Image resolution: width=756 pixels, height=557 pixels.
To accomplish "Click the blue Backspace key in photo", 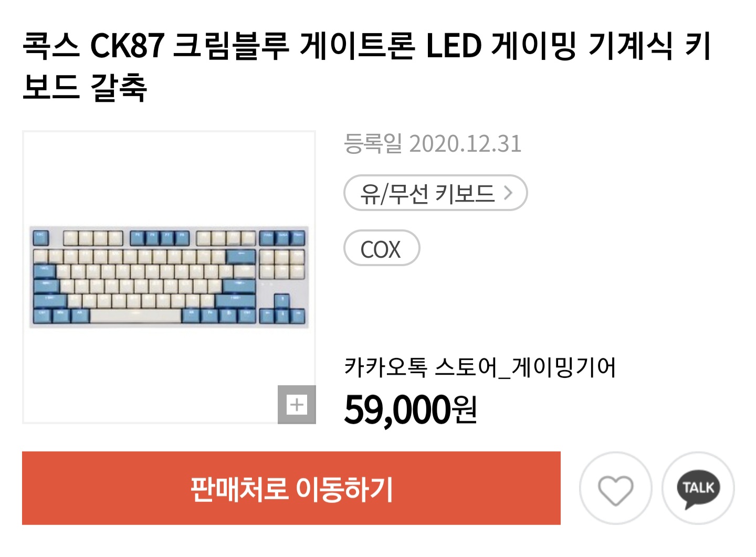I will click(x=241, y=256).
